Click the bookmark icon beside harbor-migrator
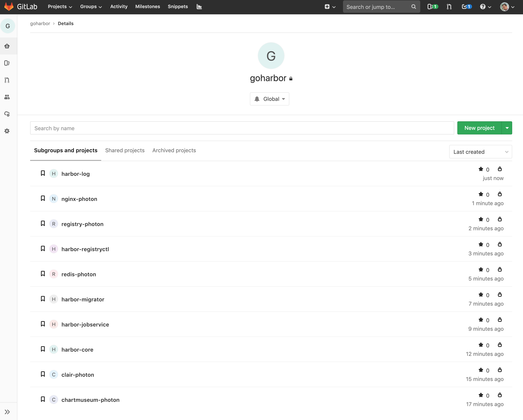523x420 pixels. coord(43,299)
